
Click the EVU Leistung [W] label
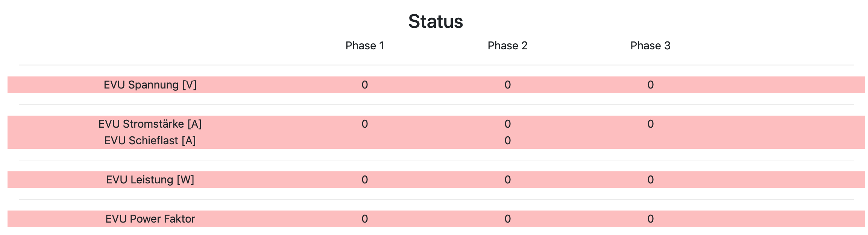[x=150, y=180]
